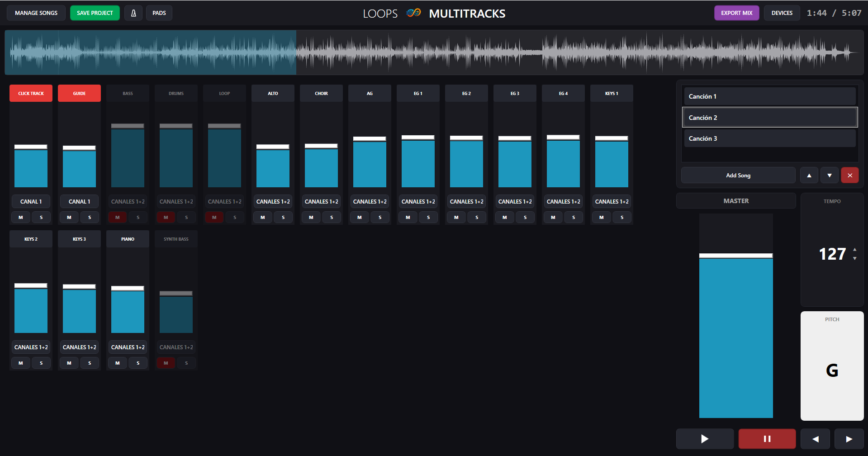Mute the CLICK TRACK channel
This screenshot has height=456, width=868.
coord(21,218)
